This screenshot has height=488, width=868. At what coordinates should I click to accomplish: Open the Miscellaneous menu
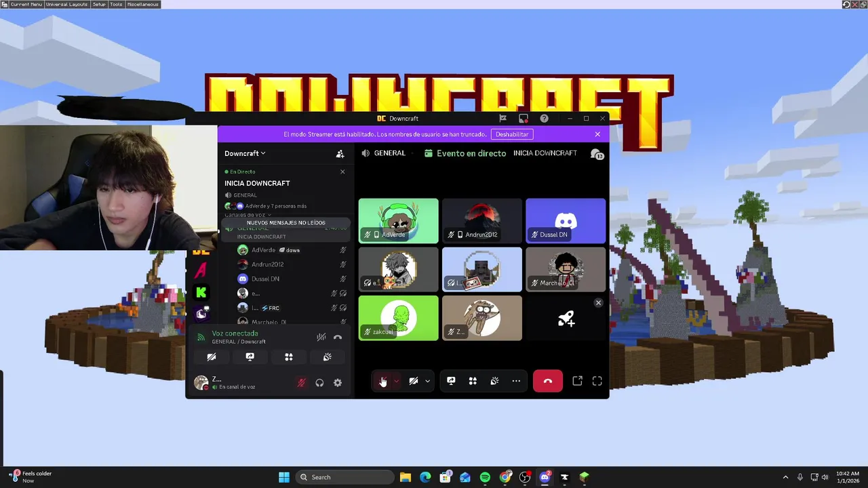pos(142,4)
